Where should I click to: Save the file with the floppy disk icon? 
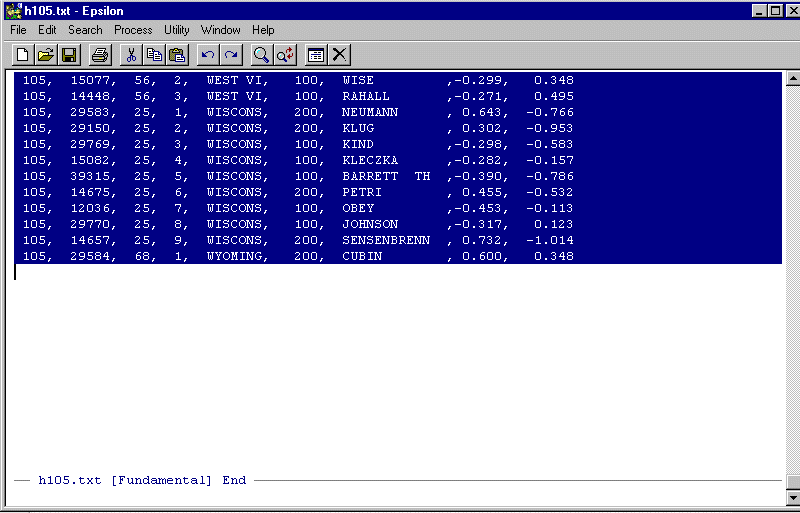point(69,55)
